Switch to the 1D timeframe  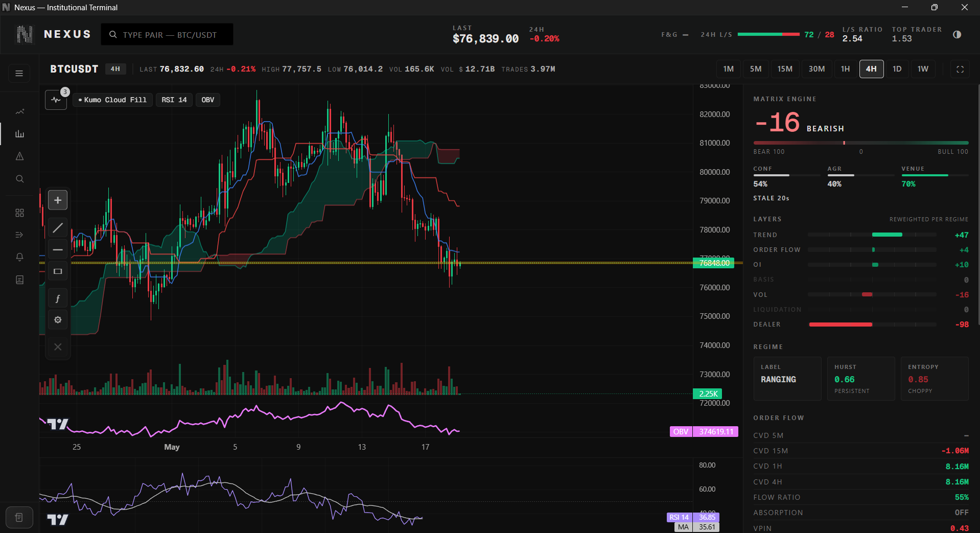tap(897, 69)
